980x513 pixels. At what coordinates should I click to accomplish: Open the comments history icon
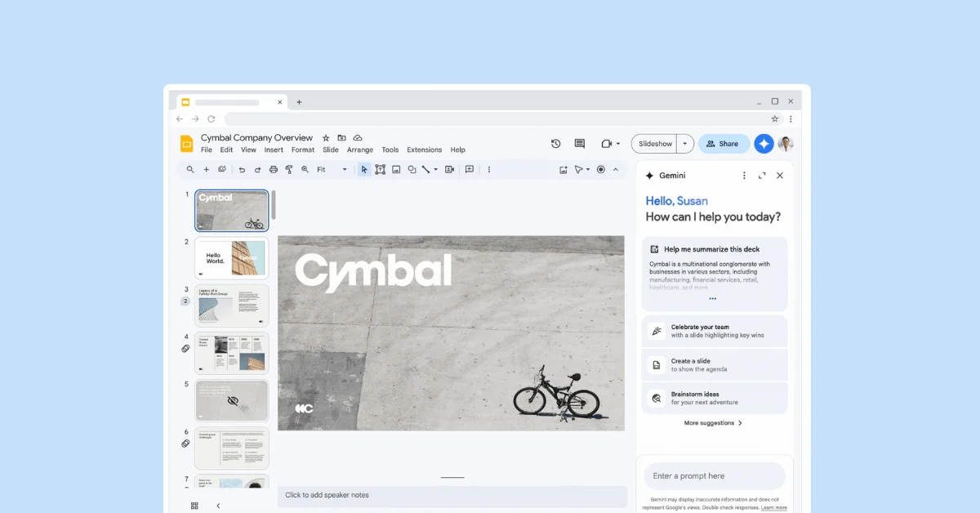[x=580, y=144]
